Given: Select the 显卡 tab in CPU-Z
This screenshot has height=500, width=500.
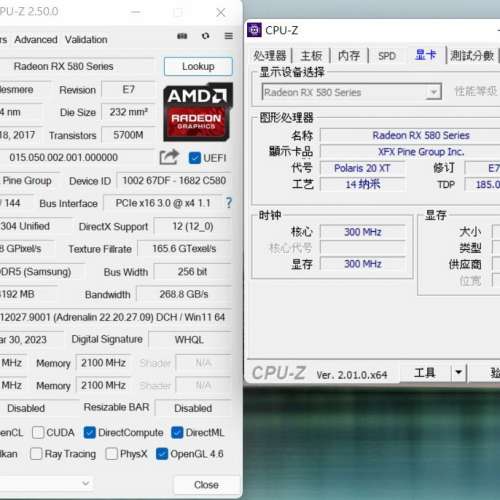Looking at the screenshot, I should coord(426,55).
